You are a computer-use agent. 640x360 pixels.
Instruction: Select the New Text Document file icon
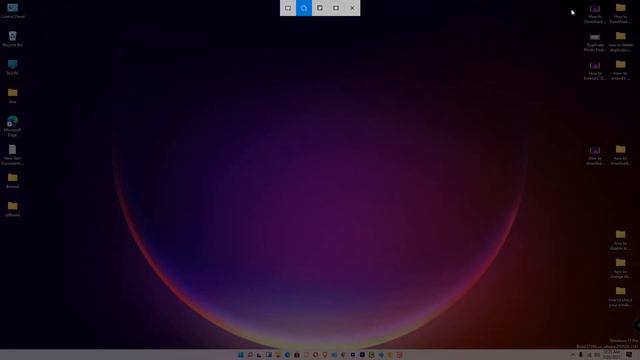(12, 155)
